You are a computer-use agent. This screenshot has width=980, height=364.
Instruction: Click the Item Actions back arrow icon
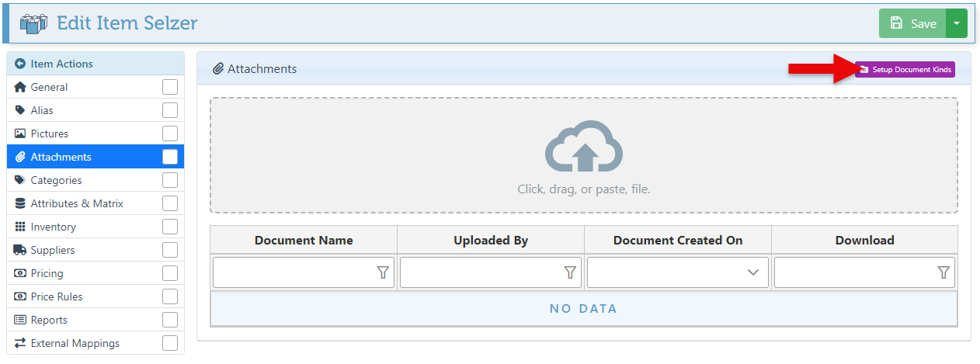[x=20, y=64]
